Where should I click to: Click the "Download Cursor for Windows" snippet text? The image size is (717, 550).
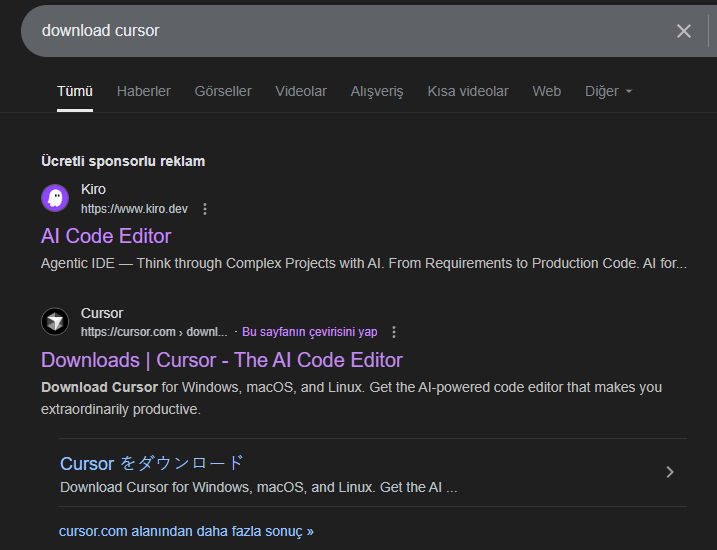click(351, 398)
